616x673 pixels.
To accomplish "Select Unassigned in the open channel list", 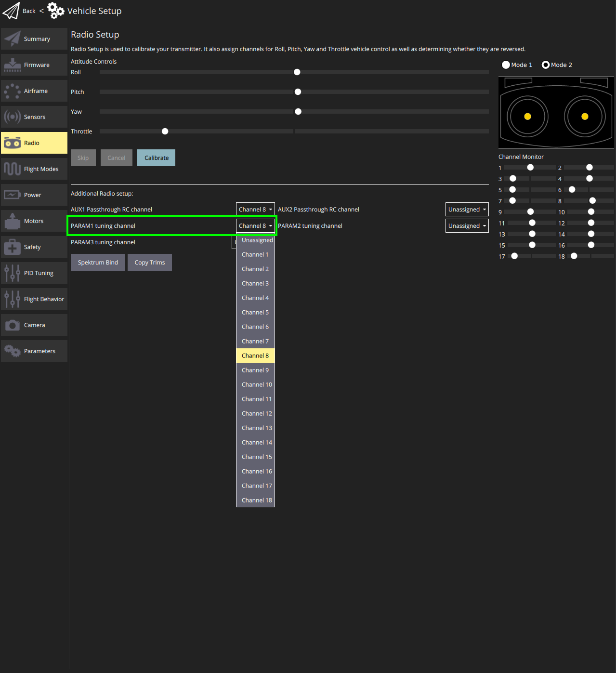I will tap(257, 240).
